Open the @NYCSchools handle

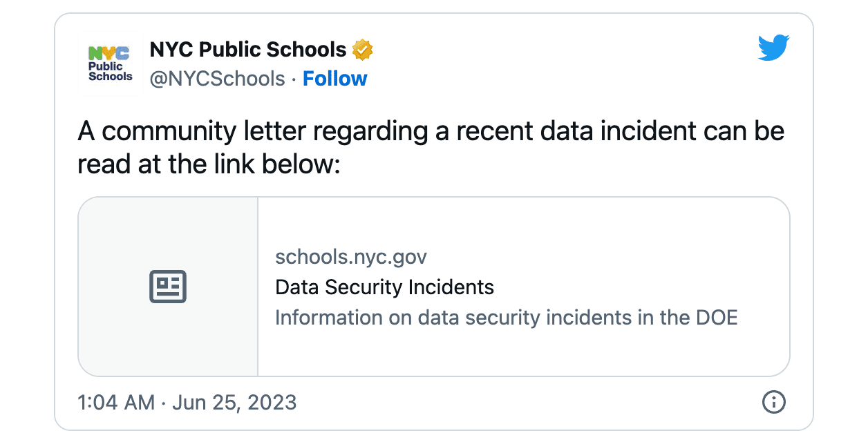tap(218, 79)
